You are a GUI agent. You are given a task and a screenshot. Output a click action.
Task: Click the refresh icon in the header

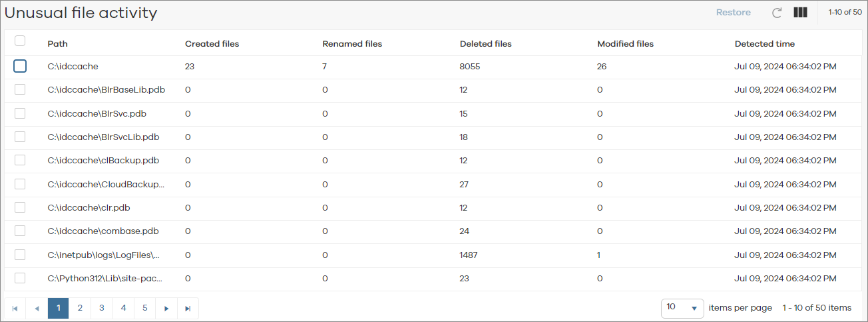pos(777,13)
